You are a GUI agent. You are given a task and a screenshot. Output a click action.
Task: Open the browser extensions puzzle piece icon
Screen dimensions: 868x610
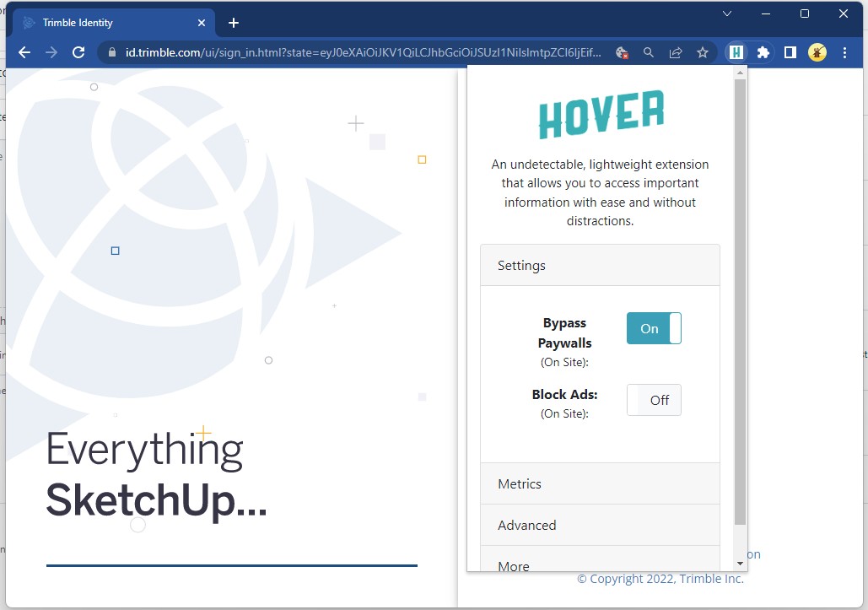click(x=762, y=52)
